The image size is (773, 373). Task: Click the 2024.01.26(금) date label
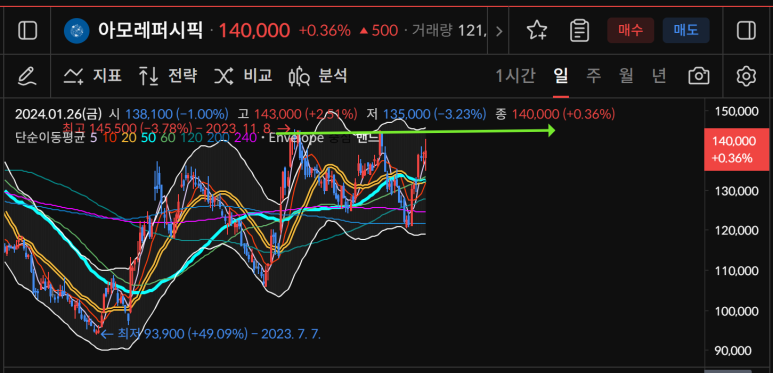point(58,114)
